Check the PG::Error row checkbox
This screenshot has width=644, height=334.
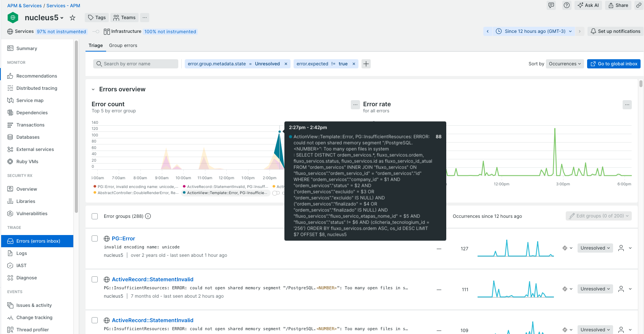point(95,238)
